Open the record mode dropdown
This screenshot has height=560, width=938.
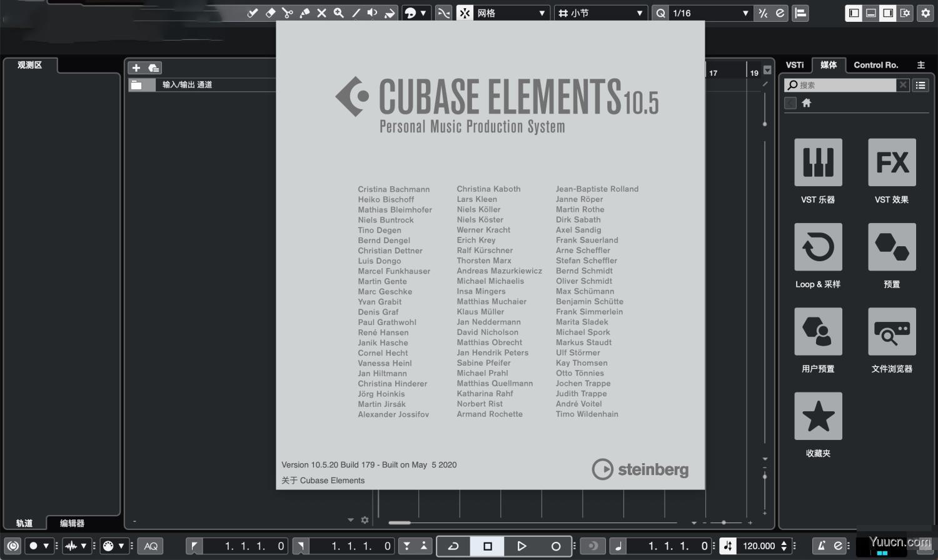point(39,546)
